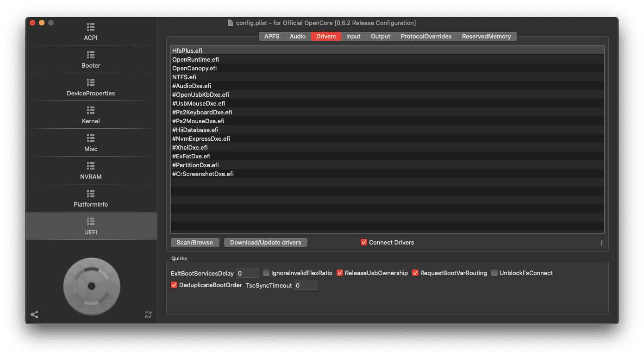Viewport: 644px width, 358px height.
Task: Click the ExitBootServicesDelay field
Action: 248,273
